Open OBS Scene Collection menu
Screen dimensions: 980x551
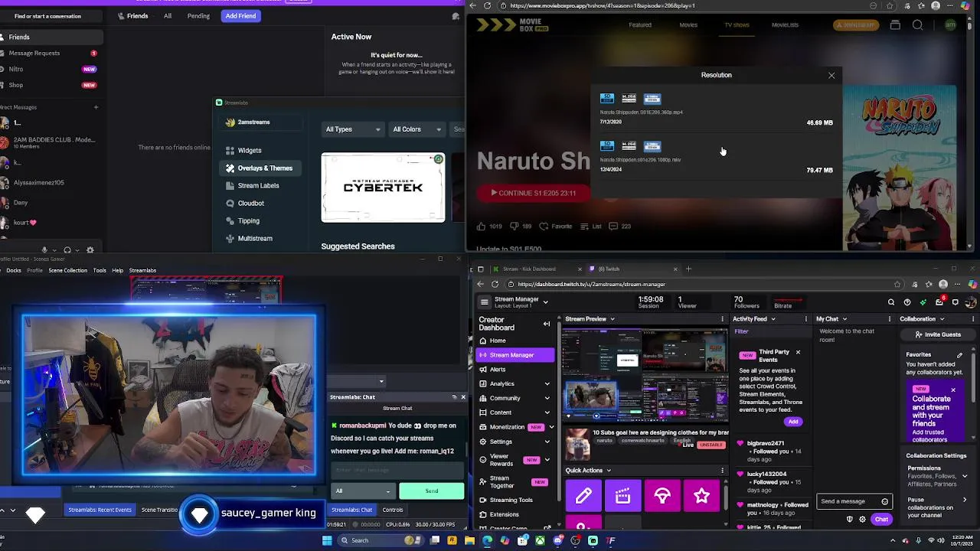click(67, 271)
